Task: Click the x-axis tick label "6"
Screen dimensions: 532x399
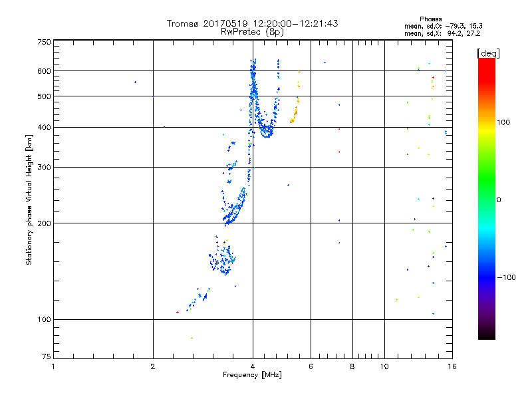Action: click(311, 366)
